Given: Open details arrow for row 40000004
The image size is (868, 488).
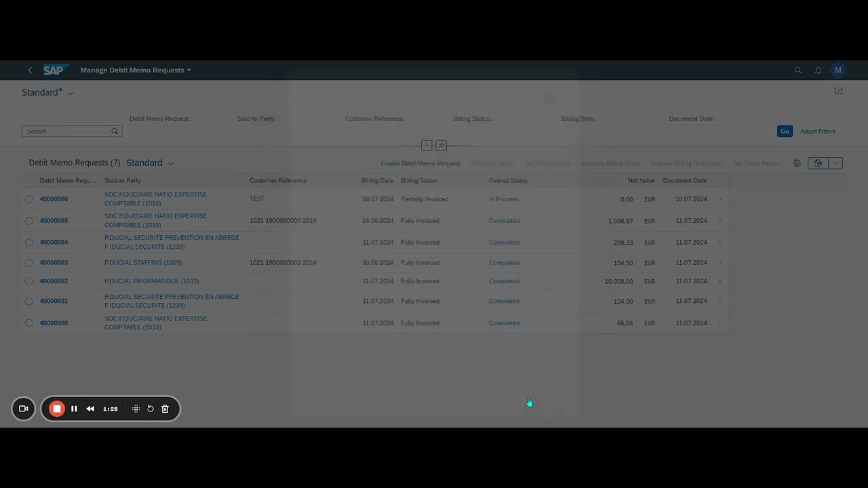Looking at the screenshot, I should [x=719, y=243].
